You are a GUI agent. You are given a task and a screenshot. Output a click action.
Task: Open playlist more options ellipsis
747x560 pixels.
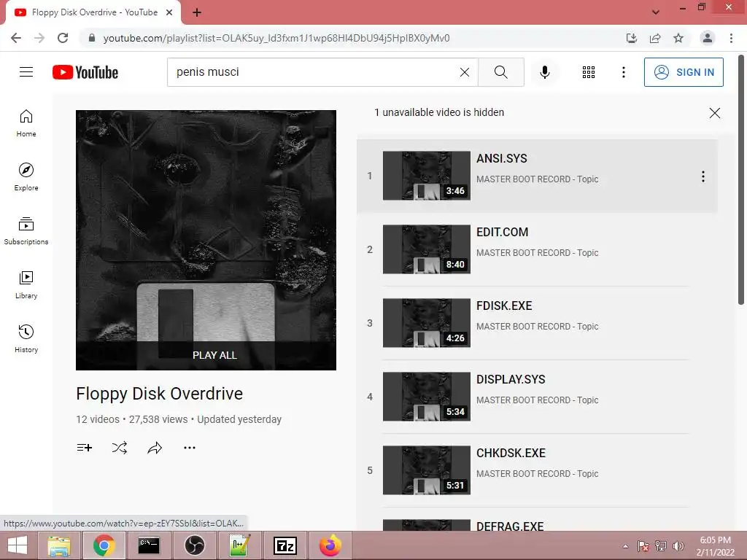(190, 448)
